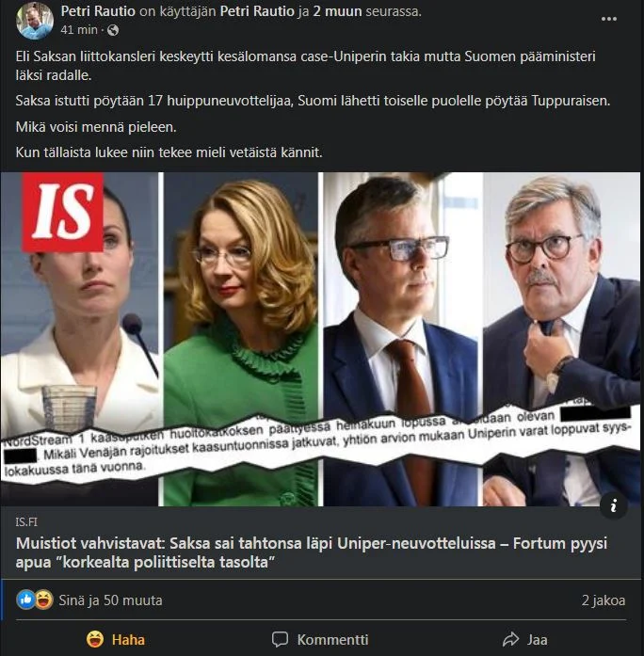The width and height of the screenshot is (644, 656).
Task: Toggle the Haha reaction button
Action: 116,639
